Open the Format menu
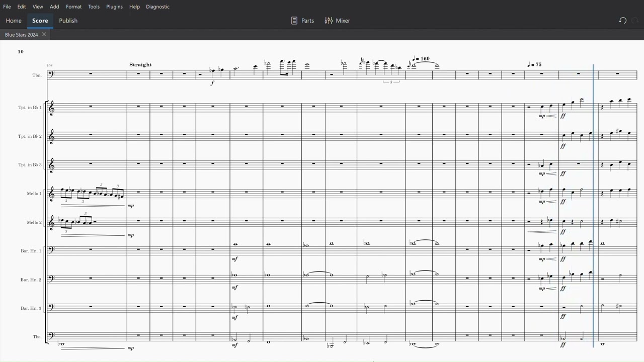This screenshot has height=362, width=644. click(73, 7)
